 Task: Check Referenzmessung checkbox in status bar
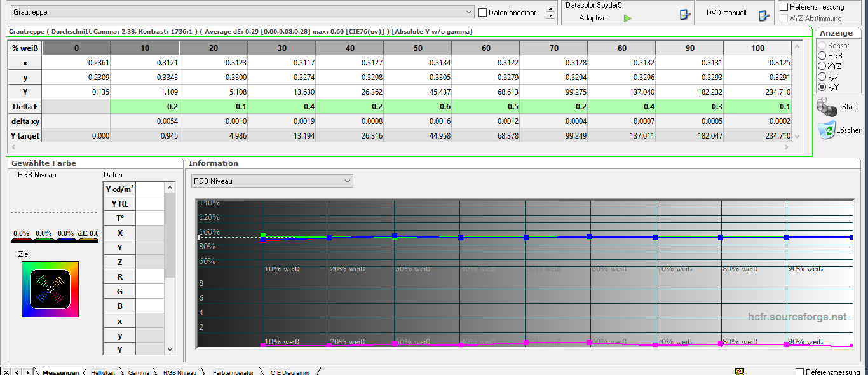(800, 372)
